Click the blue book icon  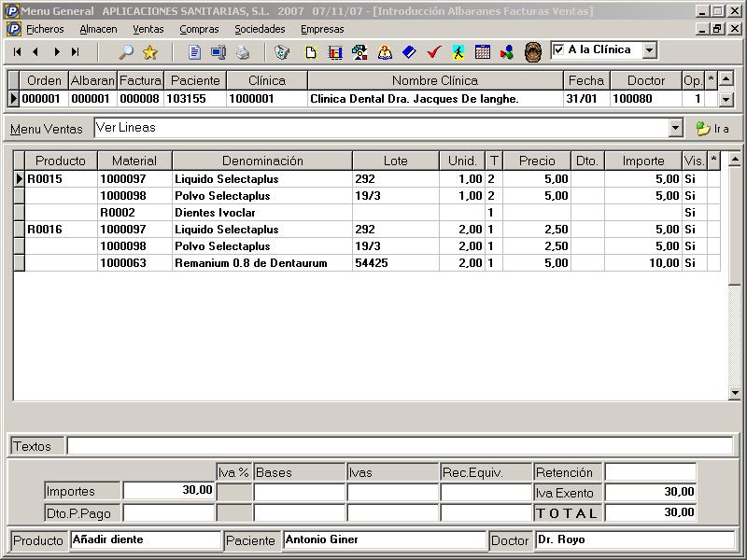(409, 52)
